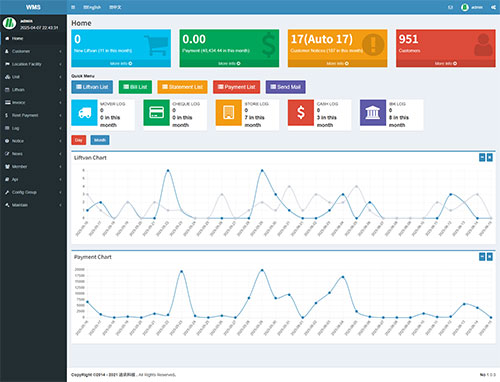The height and width of the screenshot is (382, 500).
Task: Click the Cash Log dollar icon
Action: (x=301, y=113)
